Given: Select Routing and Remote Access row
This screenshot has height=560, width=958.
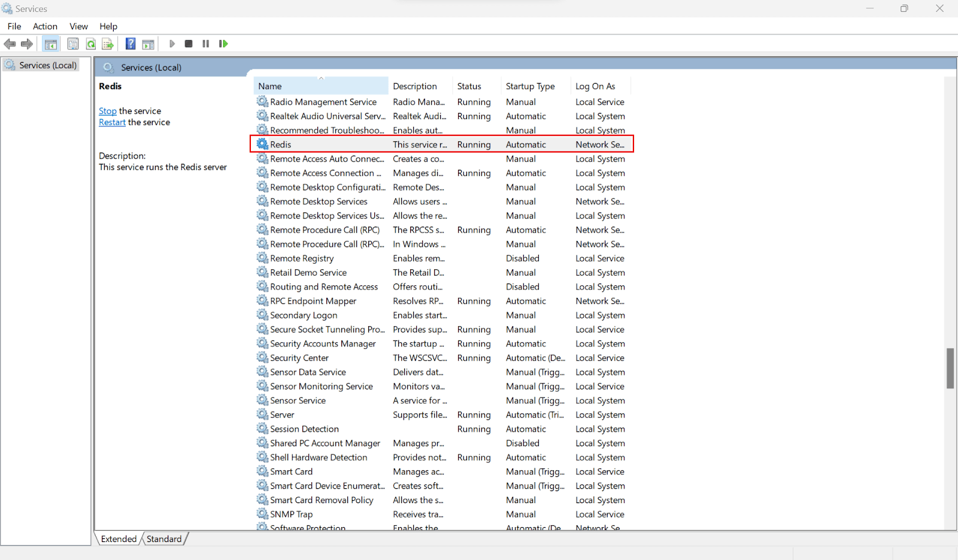Looking at the screenshot, I should (443, 287).
